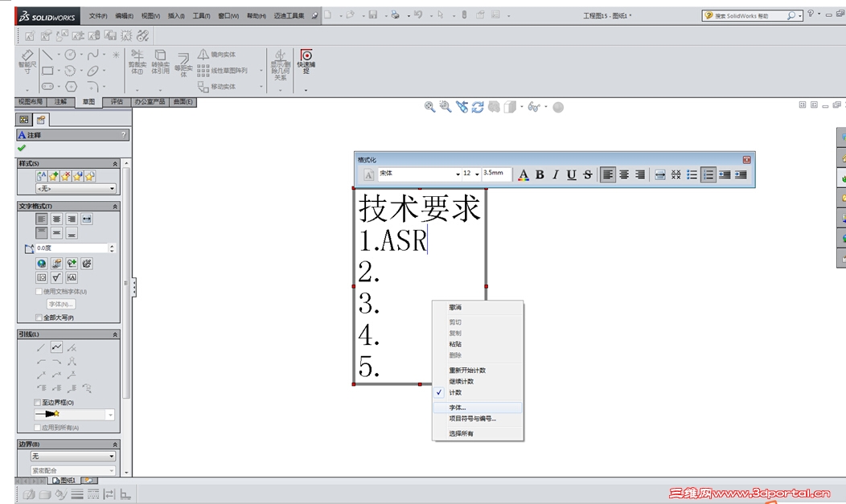
Task: Open the leader arrow style dropdown
Action: [x=75, y=415]
